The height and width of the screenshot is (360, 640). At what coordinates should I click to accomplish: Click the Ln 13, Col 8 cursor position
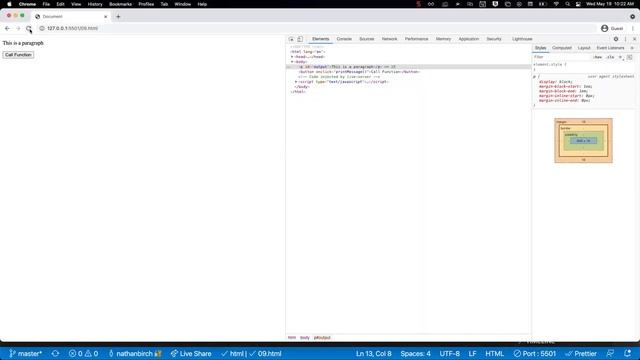(x=373, y=354)
